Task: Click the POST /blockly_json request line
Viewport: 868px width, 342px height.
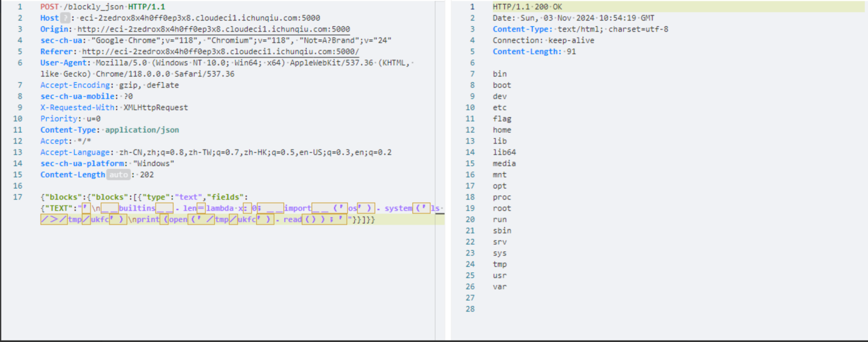Action: pos(103,7)
